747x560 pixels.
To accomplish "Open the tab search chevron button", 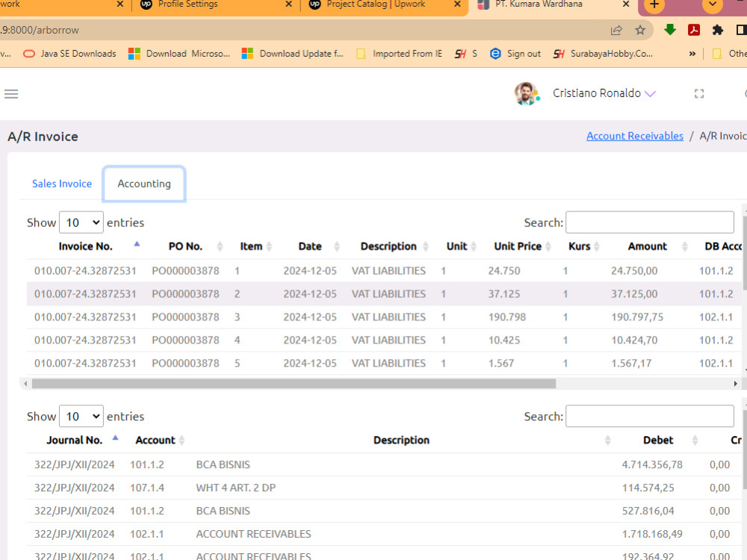I will click(713, 4).
